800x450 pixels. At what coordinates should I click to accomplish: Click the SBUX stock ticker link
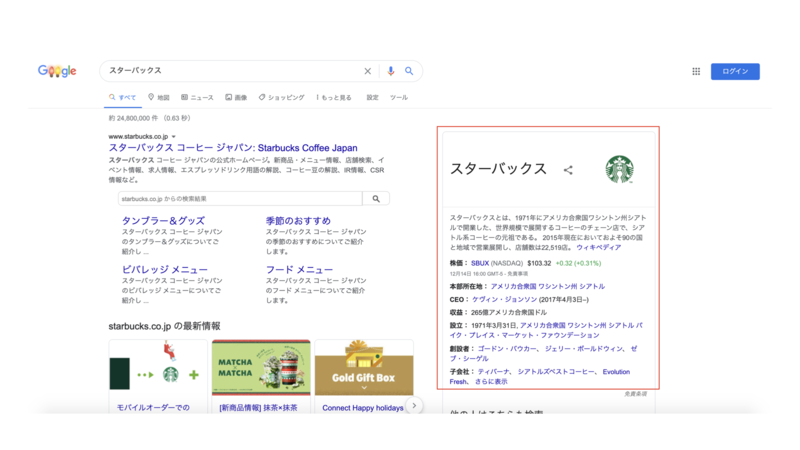point(480,263)
